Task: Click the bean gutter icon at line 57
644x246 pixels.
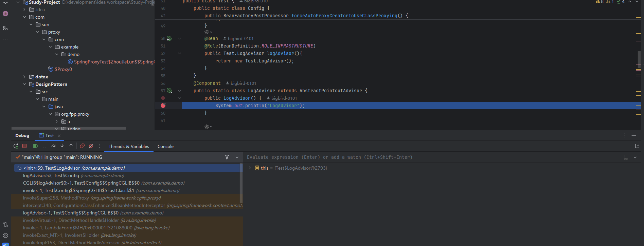Action: click(x=169, y=91)
